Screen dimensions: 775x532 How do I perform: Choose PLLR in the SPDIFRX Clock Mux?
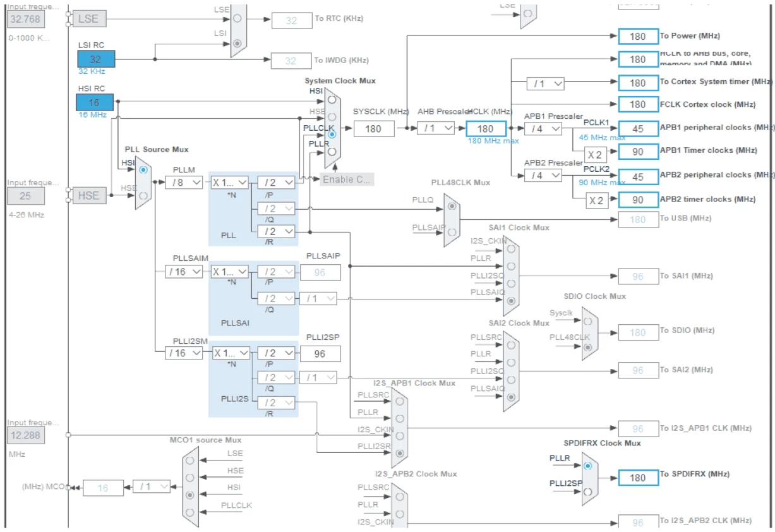coord(588,466)
